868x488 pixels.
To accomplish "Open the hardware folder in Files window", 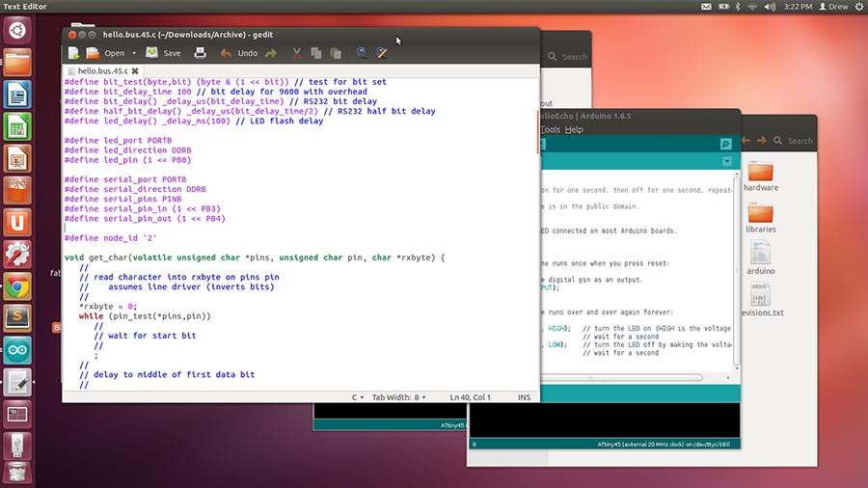I will coord(761,176).
